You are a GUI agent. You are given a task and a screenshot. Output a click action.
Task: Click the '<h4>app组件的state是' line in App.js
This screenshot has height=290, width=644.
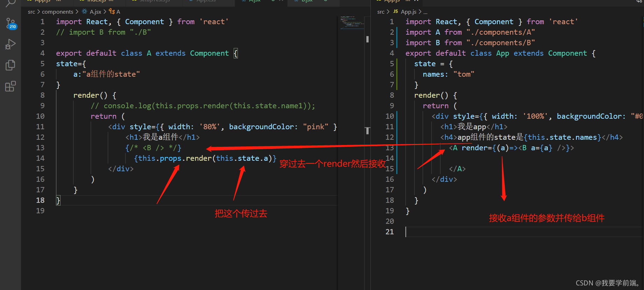coord(531,137)
